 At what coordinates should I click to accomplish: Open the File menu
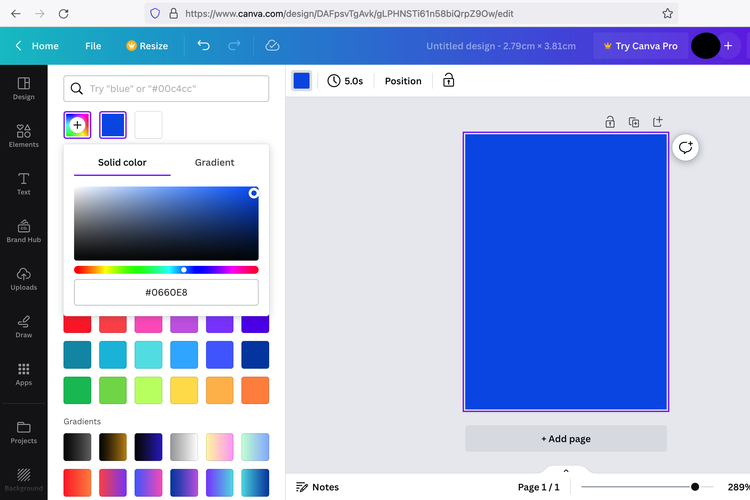click(x=93, y=46)
